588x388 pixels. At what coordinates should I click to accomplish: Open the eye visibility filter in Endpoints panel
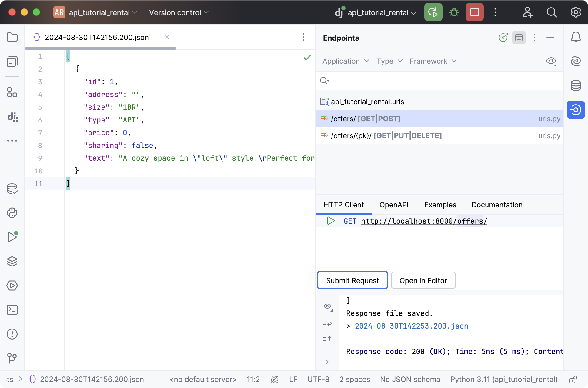(550, 61)
